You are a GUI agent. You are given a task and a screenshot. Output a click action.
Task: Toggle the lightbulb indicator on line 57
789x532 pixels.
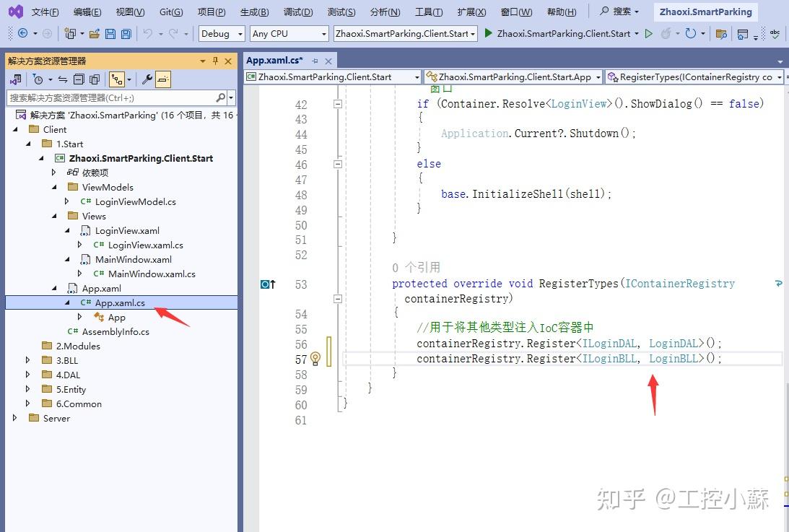pos(315,359)
